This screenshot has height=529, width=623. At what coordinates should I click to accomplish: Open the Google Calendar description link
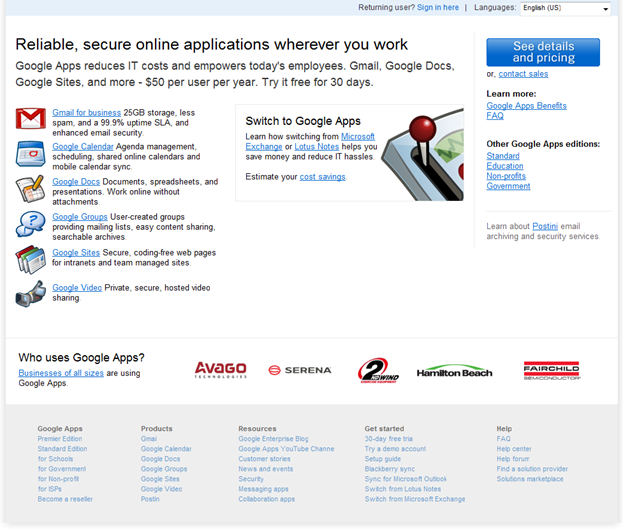tap(83, 147)
